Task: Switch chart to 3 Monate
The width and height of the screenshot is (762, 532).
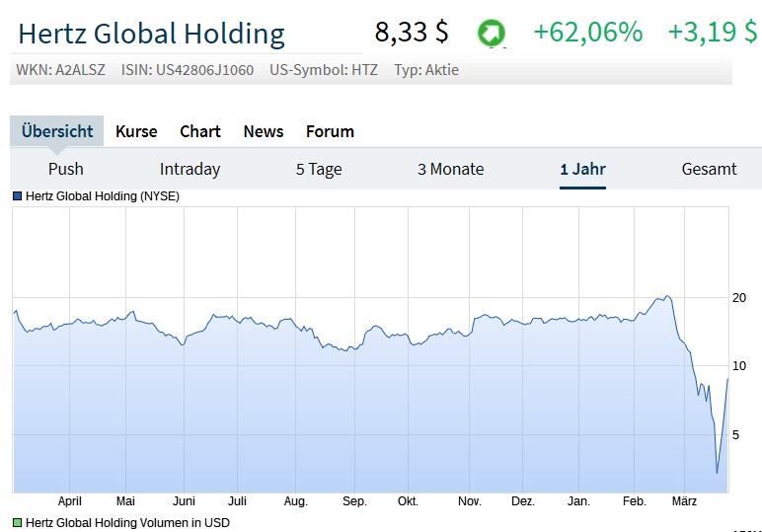Action: point(450,169)
